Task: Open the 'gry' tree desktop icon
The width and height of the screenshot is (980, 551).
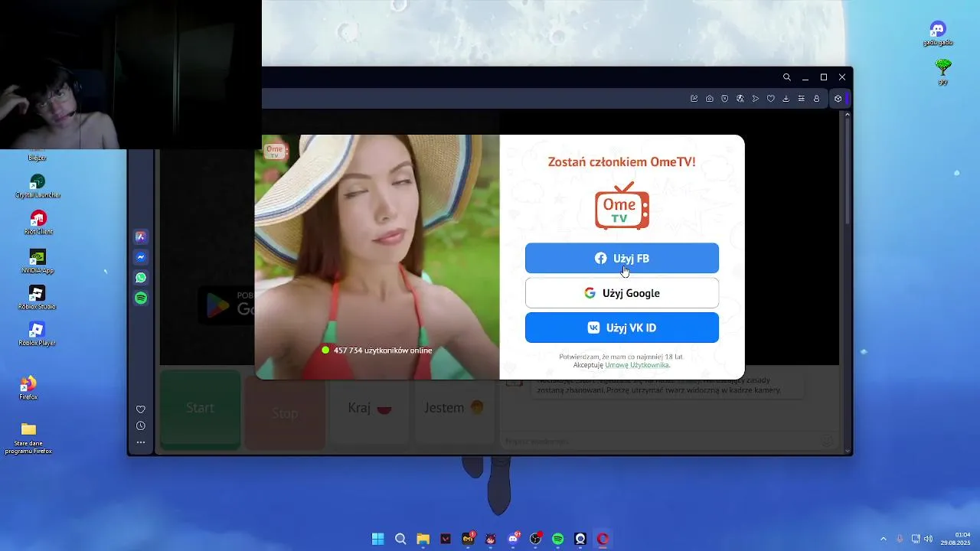Action: 943,72
